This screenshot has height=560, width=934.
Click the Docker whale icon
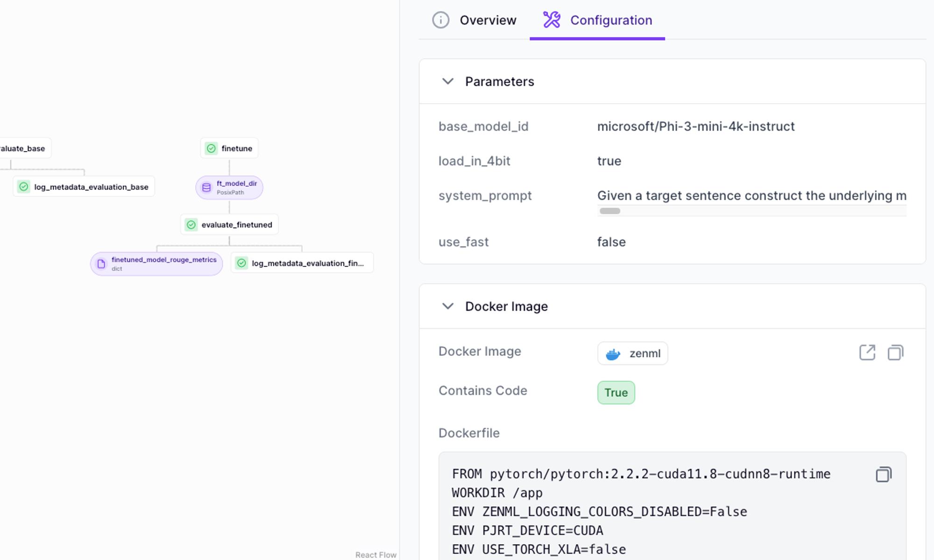(x=613, y=354)
